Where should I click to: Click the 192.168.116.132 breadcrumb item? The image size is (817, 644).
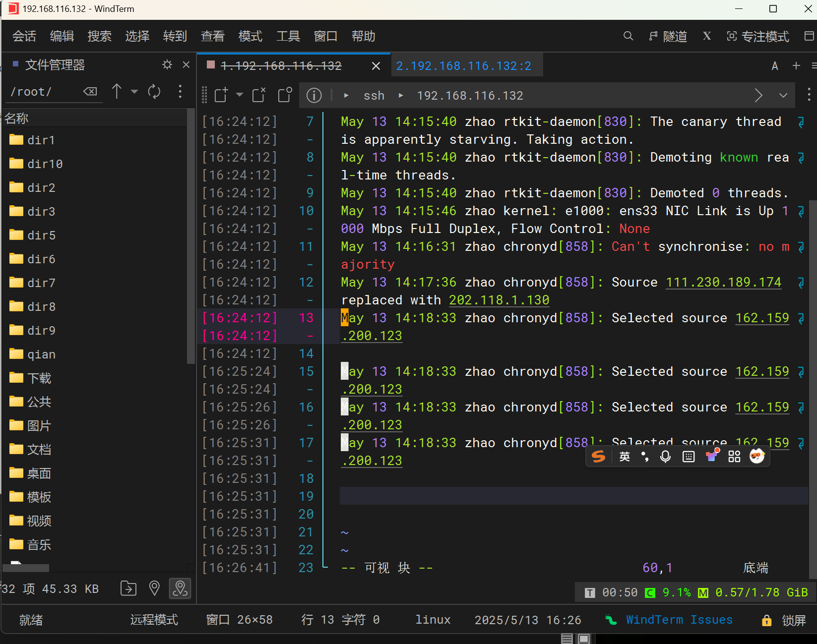[470, 95]
